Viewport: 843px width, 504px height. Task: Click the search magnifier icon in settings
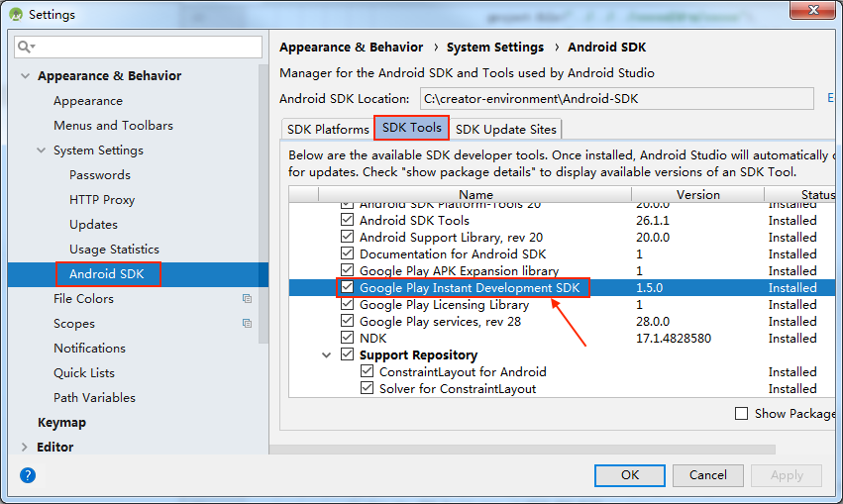click(x=26, y=47)
